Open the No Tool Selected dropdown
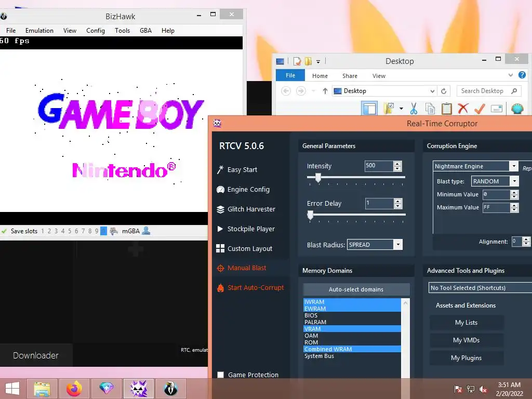 tap(480, 288)
